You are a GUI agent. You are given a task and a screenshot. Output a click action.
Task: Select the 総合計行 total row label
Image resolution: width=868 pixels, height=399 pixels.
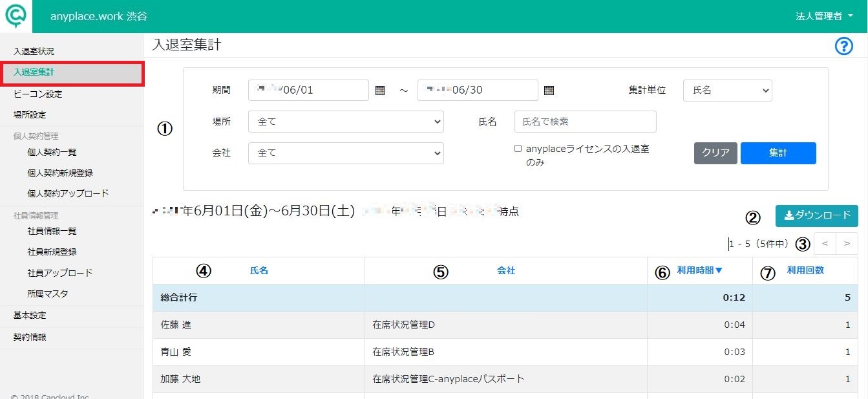pyautogui.click(x=179, y=298)
